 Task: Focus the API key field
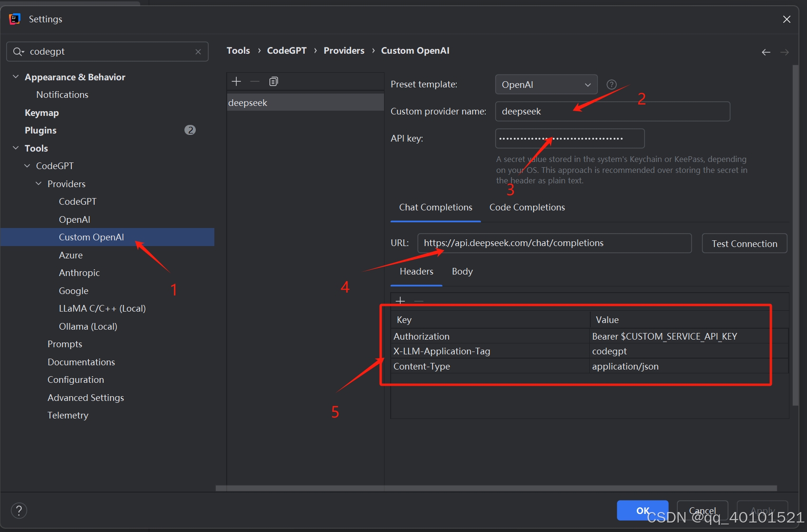tap(570, 138)
